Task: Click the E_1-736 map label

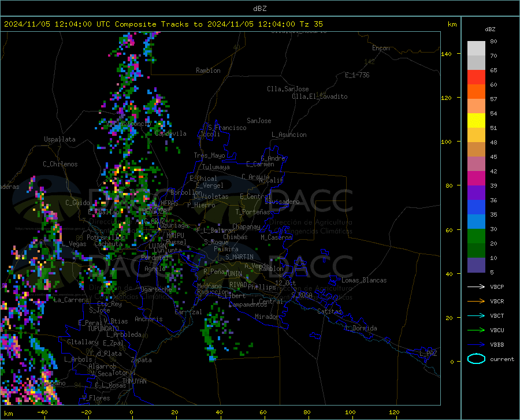Action: tap(357, 75)
